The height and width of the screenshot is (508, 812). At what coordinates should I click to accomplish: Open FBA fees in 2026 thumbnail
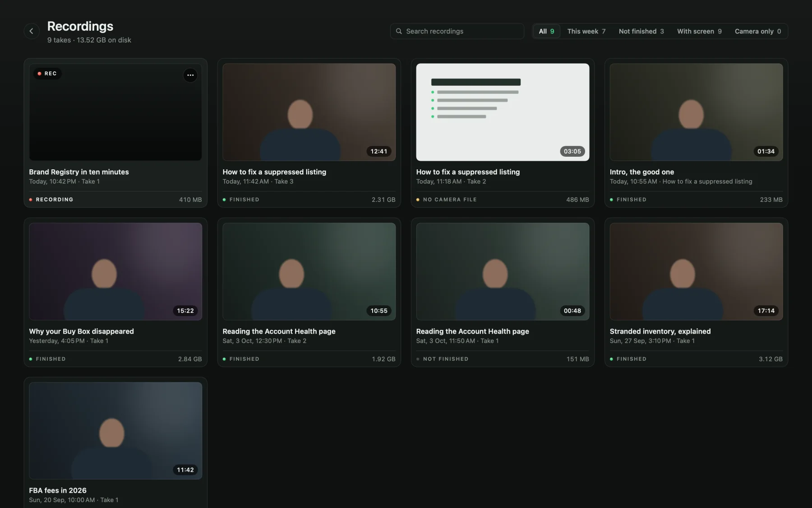pyautogui.click(x=115, y=431)
